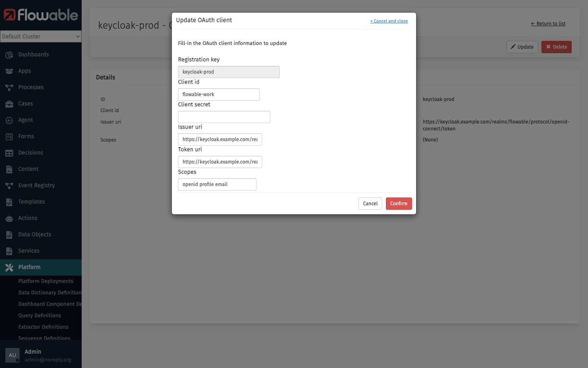This screenshot has width=588, height=368.
Task: Follow the Return to list link
Action: tap(548, 23)
